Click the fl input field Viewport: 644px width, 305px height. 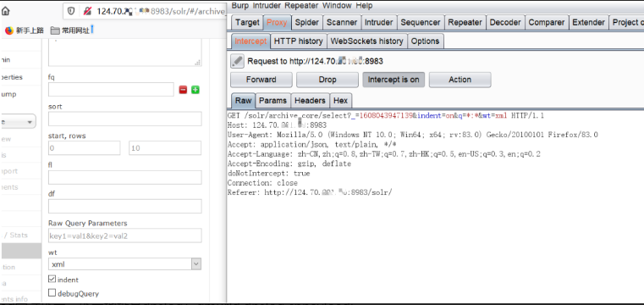pos(125,177)
